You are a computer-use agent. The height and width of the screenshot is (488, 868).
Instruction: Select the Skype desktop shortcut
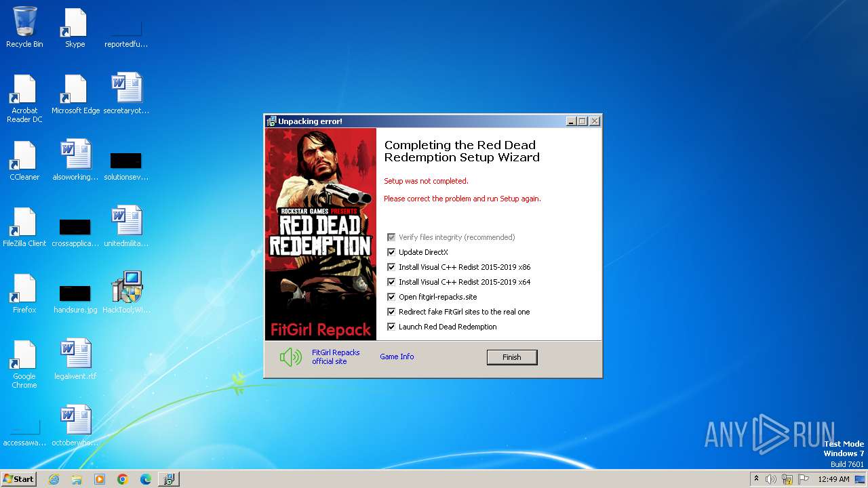tap(75, 28)
